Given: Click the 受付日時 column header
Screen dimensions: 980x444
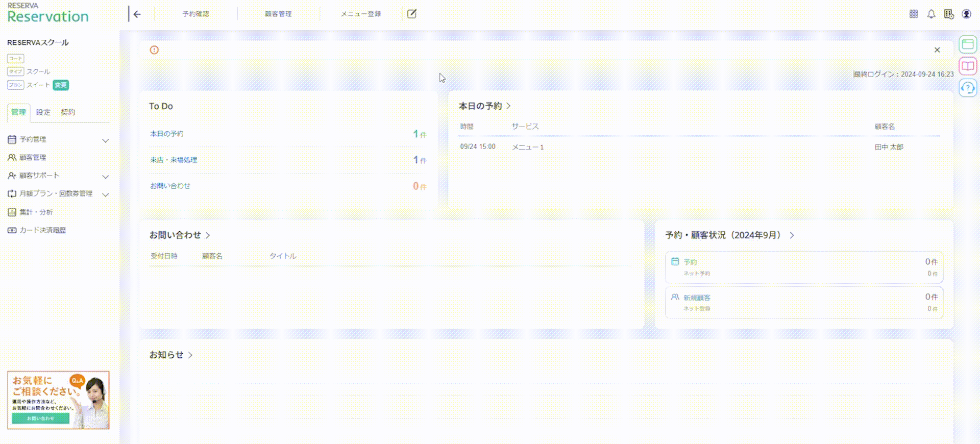Looking at the screenshot, I should 164,256.
